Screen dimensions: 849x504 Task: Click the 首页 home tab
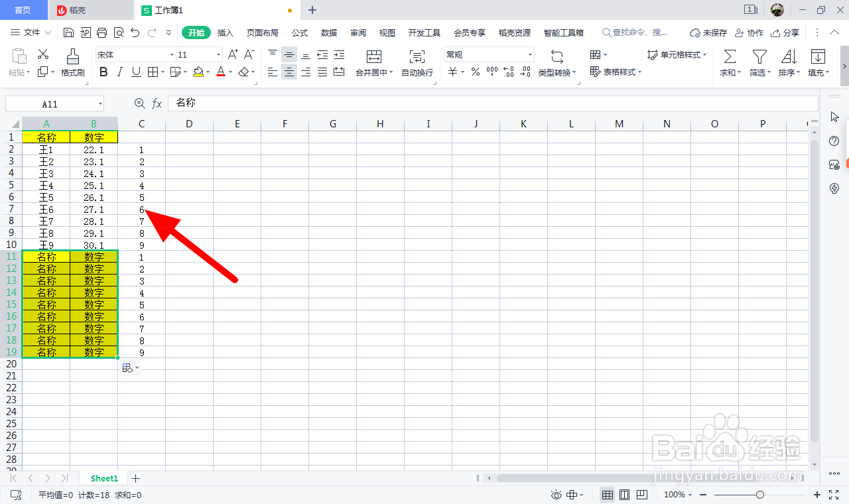(x=23, y=10)
